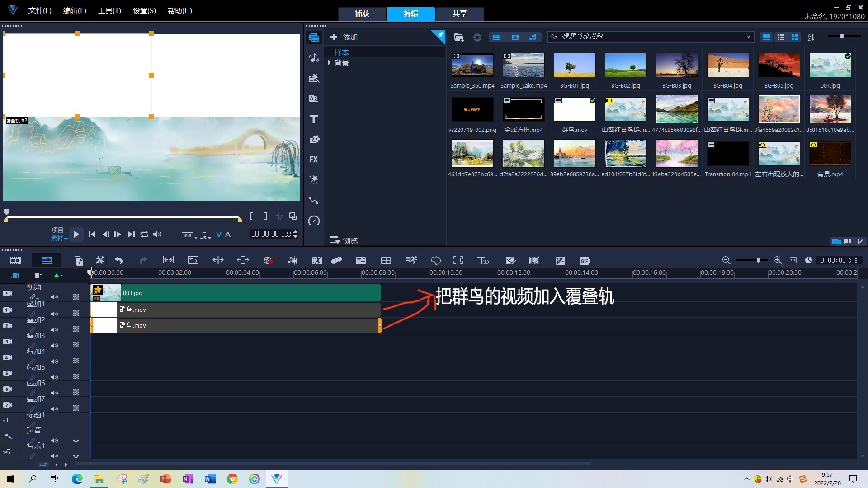
Task: Fit project in timeline window icon
Action: pyautogui.click(x=793, y=260)
